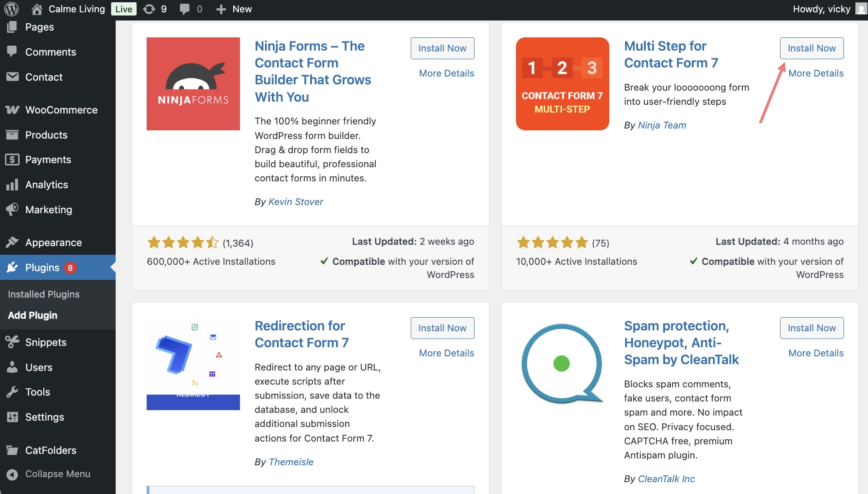View More Details for Redirection plugin
This screenshot has height=494, width=868.
pyautogui.click(x=446, y=353)
